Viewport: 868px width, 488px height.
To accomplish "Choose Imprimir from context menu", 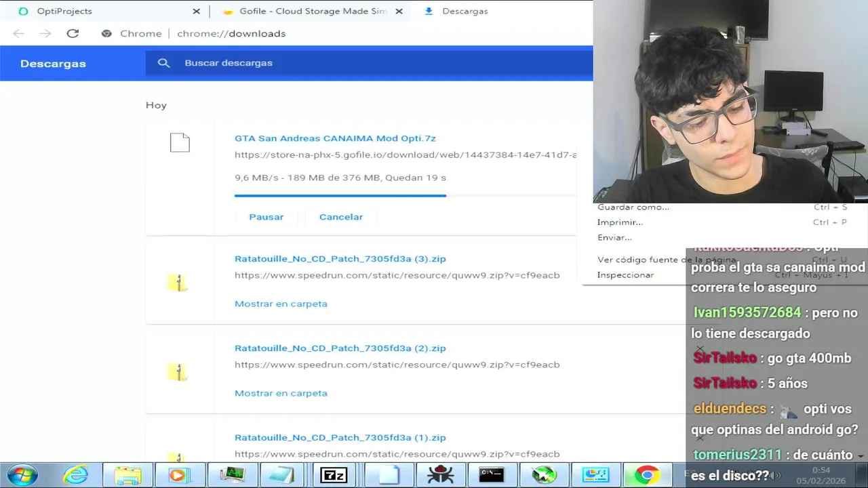I will [x=620, y=222].
